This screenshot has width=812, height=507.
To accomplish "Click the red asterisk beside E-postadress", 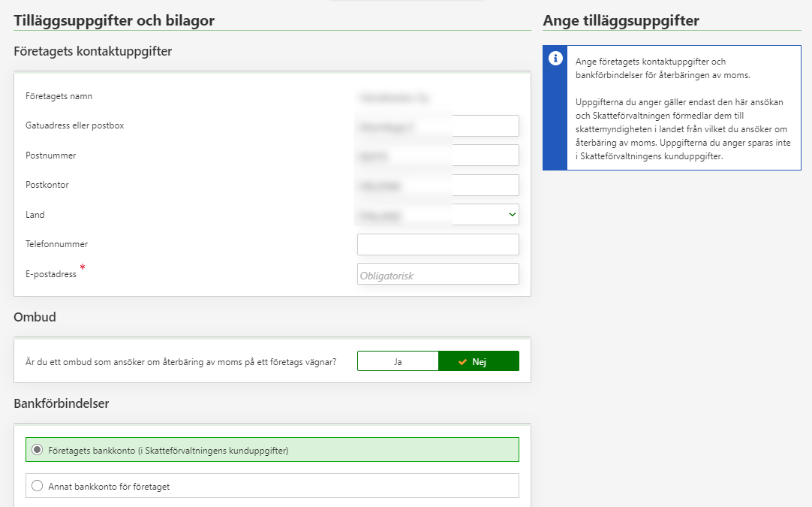I will (83, 268).
